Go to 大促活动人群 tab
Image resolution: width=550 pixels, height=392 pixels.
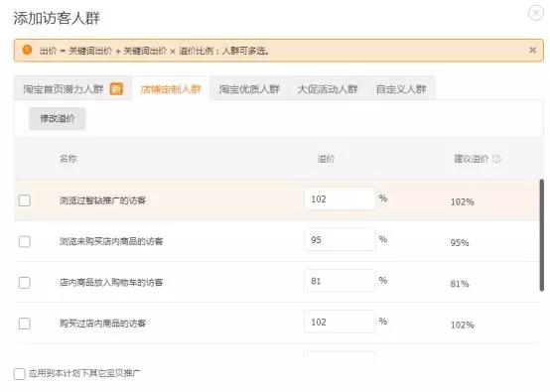[328, 89]
